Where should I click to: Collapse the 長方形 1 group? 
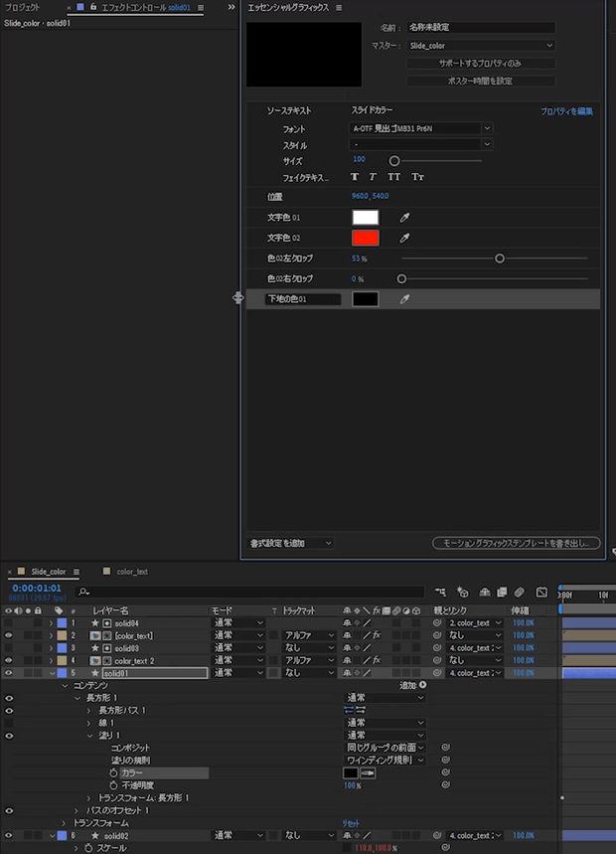[x=77, y=698]
